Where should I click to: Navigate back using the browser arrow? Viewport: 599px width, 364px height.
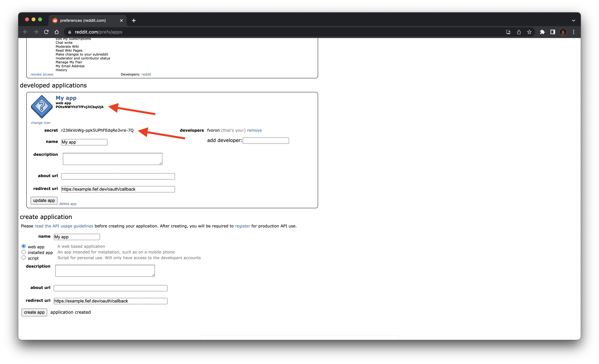click(x=25, y=32)
